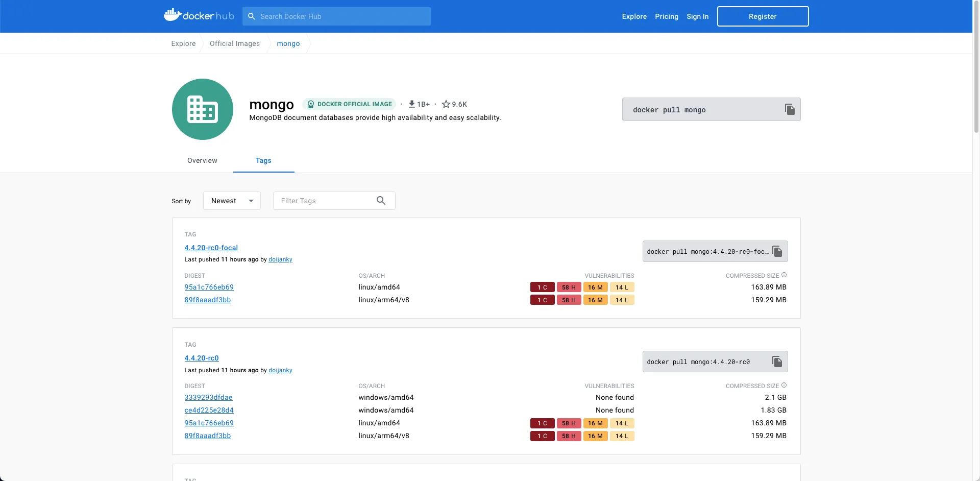Click the Sign In link
This screenshot has width=980, height=481.
(697, 16)
